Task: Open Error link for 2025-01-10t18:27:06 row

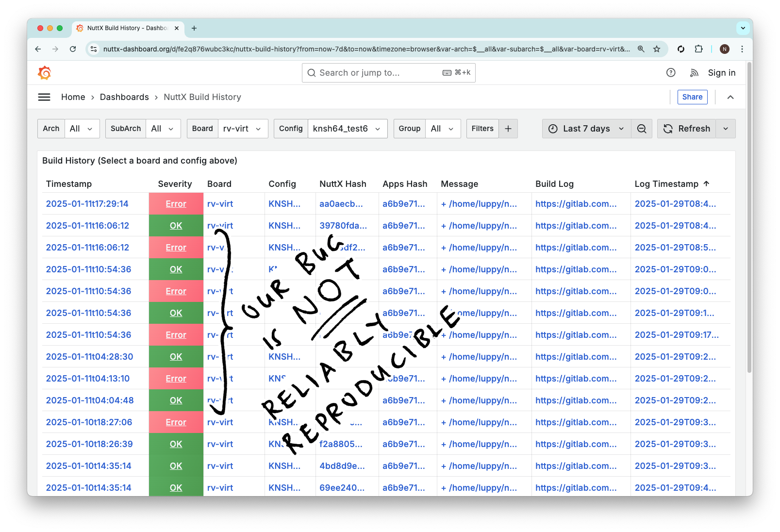Action: pyautogui.click(x=176, y=422)
